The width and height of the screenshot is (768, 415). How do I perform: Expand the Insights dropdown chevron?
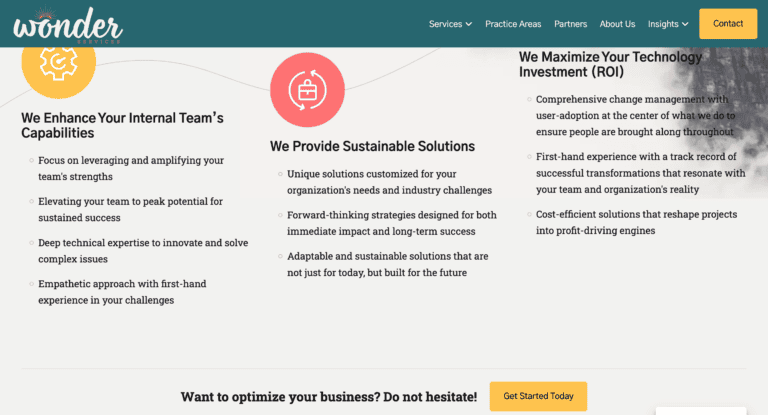click(x=684, y=24)
